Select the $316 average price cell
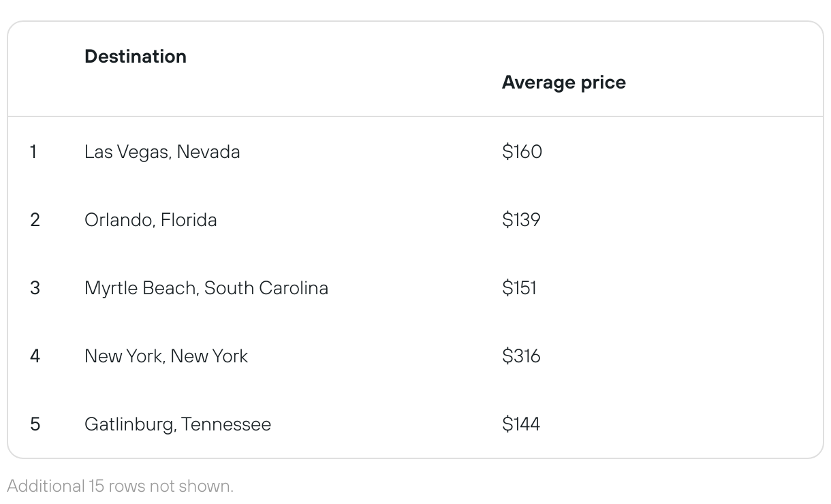Image resolution: width=831 pixels, height=504 pixels. pos(521,356)
